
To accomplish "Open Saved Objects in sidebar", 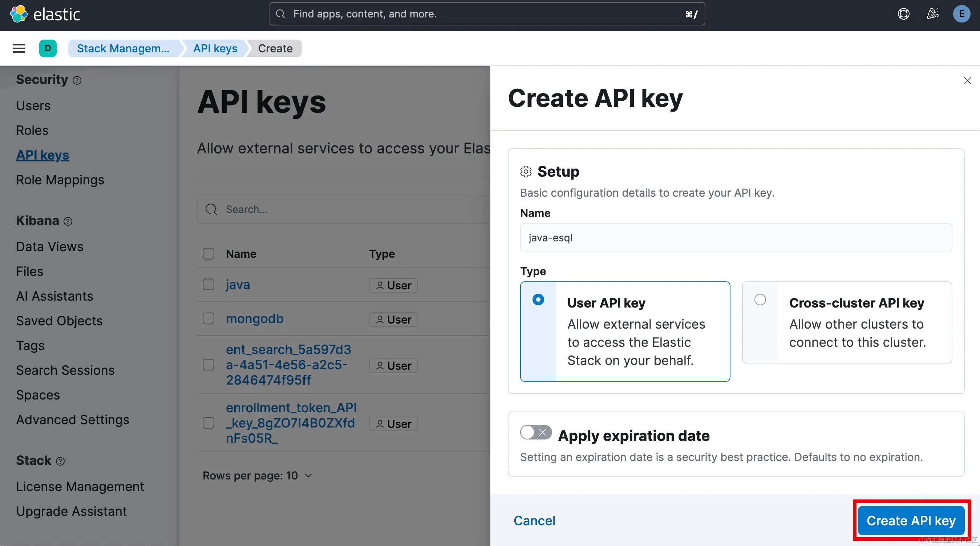I will [x=59, y=321].
